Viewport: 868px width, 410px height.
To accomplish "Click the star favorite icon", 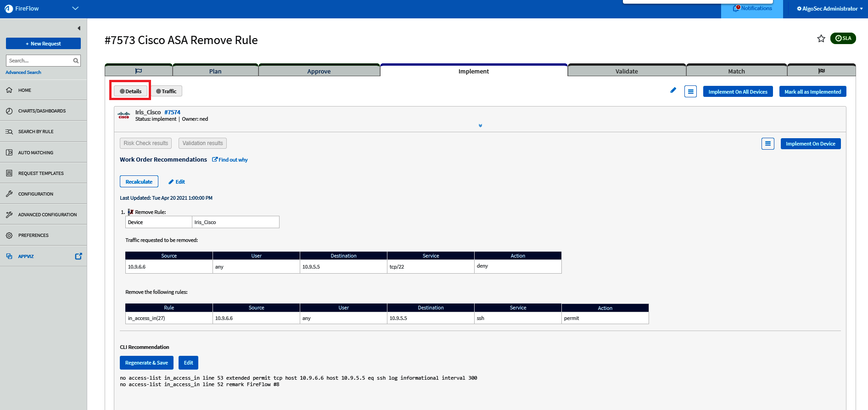I will point(821,39).
